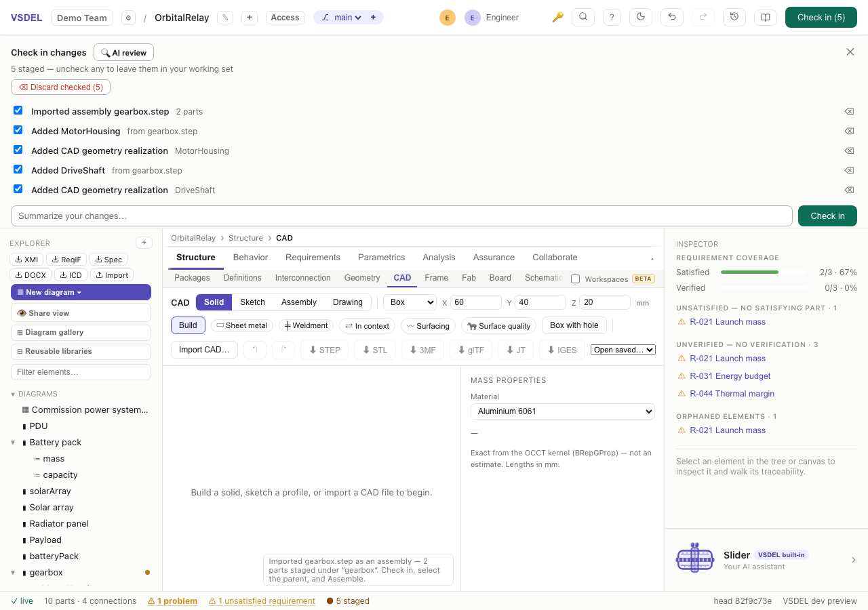
Task: Uncheck CAD geometry realization for MotorHousing
Action: (18, 150)
